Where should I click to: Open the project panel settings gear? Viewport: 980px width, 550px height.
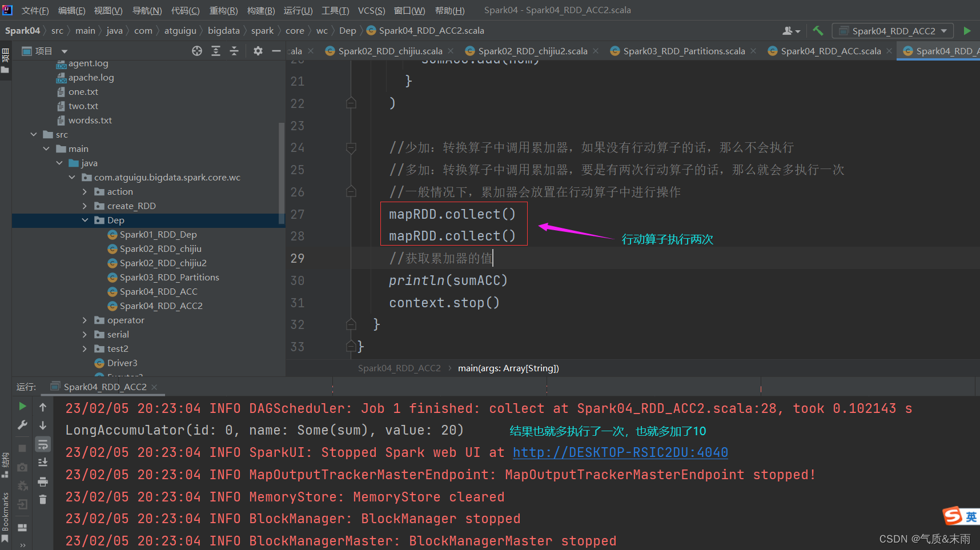click(258, 51)
